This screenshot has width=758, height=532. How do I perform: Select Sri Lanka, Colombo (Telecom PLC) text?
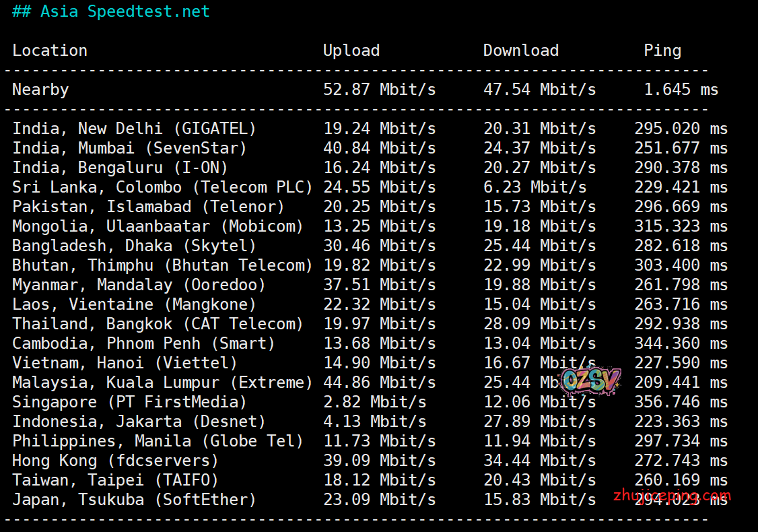162,187
